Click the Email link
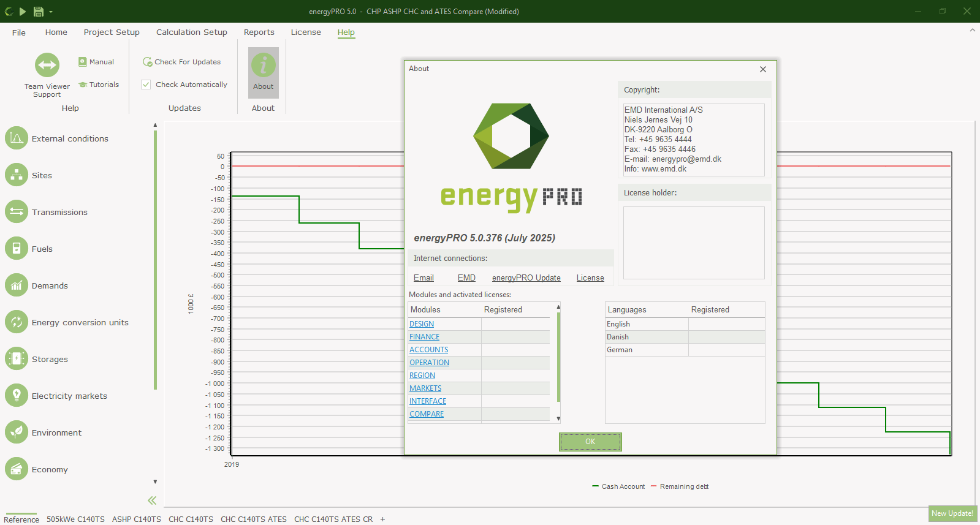 424,278
